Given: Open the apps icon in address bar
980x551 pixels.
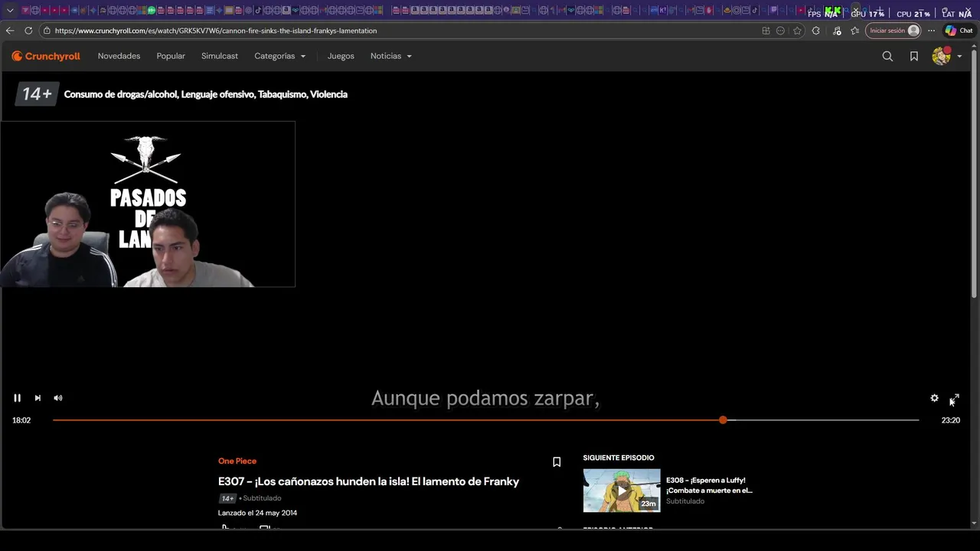Looking at the screenshot, I should 766,31.
